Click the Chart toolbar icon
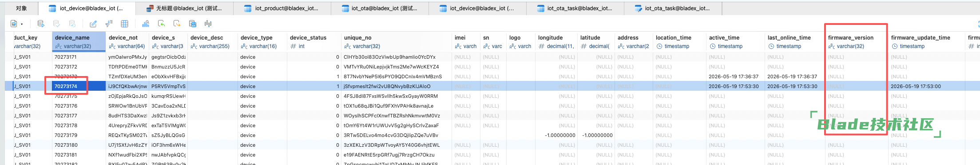Image resolution: width=980 pixels, height=165 pixels. tap(146, 24)
